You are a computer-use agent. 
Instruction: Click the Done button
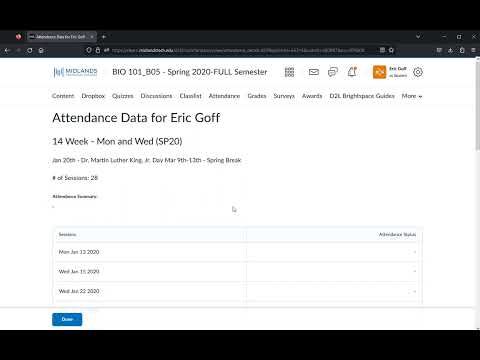[x=67, y=319]
